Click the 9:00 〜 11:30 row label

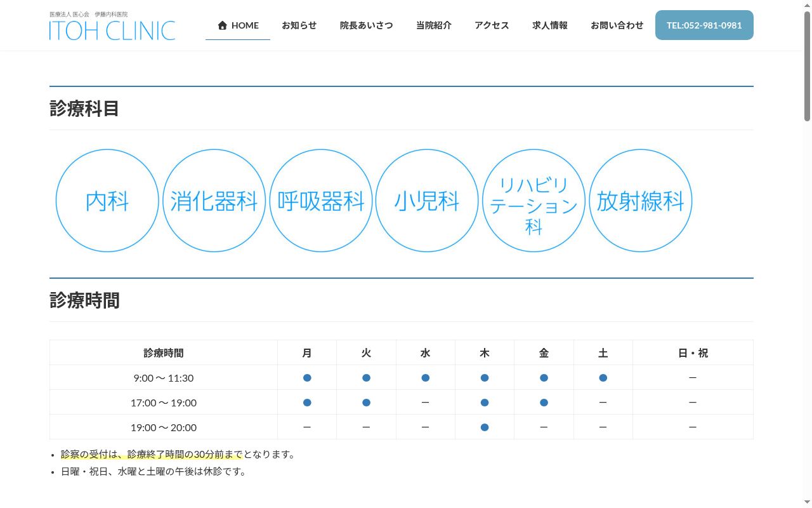[x=164, y=378]
